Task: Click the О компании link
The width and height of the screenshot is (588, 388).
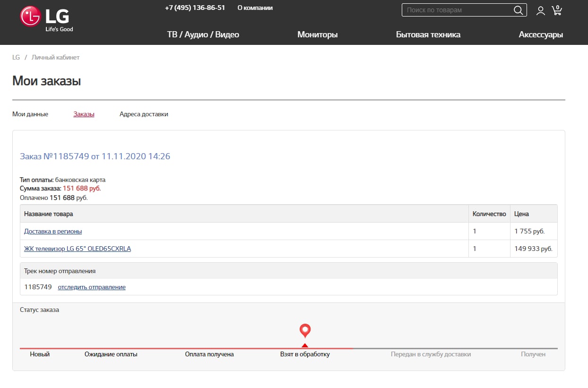Action: [255, 8]
